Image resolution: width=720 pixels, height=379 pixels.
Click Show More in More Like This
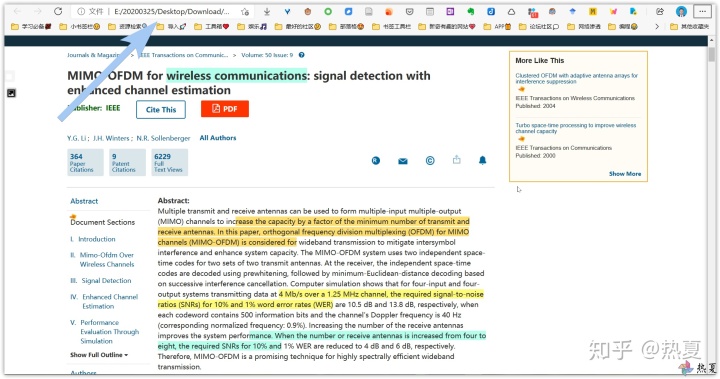pyautogui.click(x=625, y=174)
